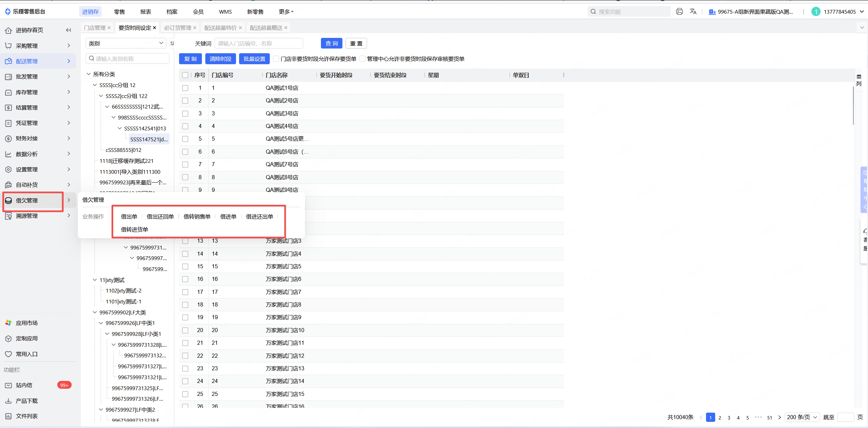Open the 200 条/页 page size dropdown

click(801, 417)
